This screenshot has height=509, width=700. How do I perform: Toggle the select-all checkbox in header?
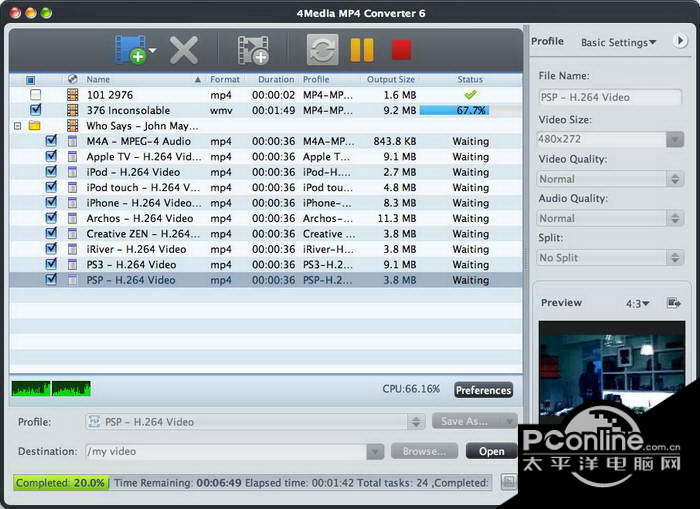point(30,80)
